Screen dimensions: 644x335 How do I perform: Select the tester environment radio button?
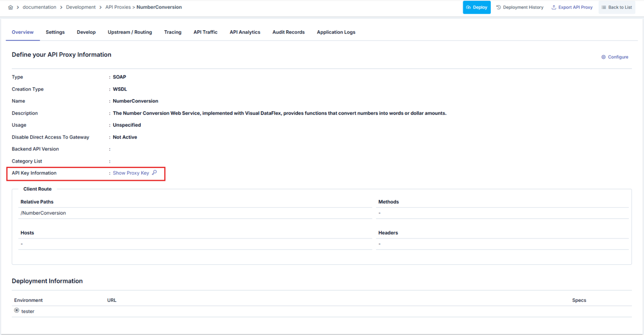17,311
